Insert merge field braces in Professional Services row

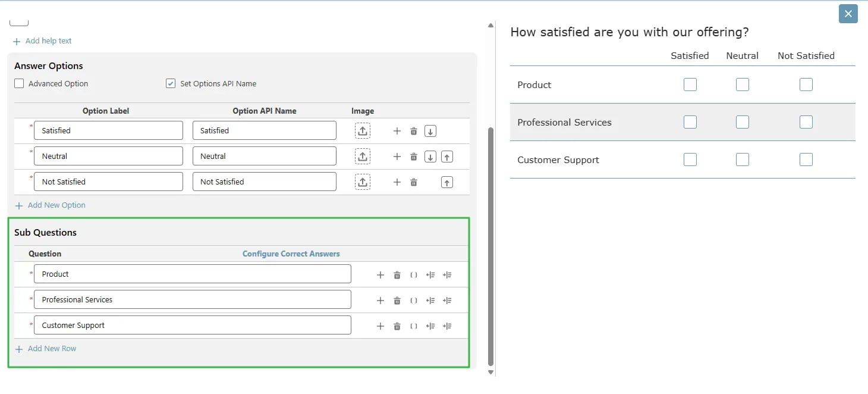coord(414,301)
